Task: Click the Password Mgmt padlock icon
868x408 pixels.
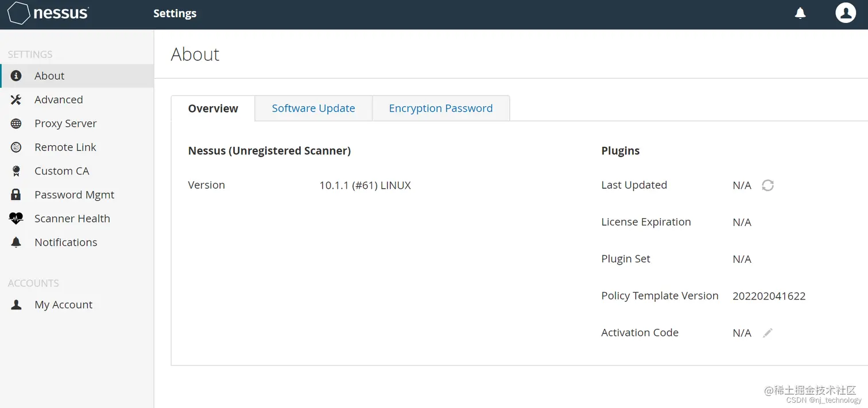Action: (x=16, y=195)
